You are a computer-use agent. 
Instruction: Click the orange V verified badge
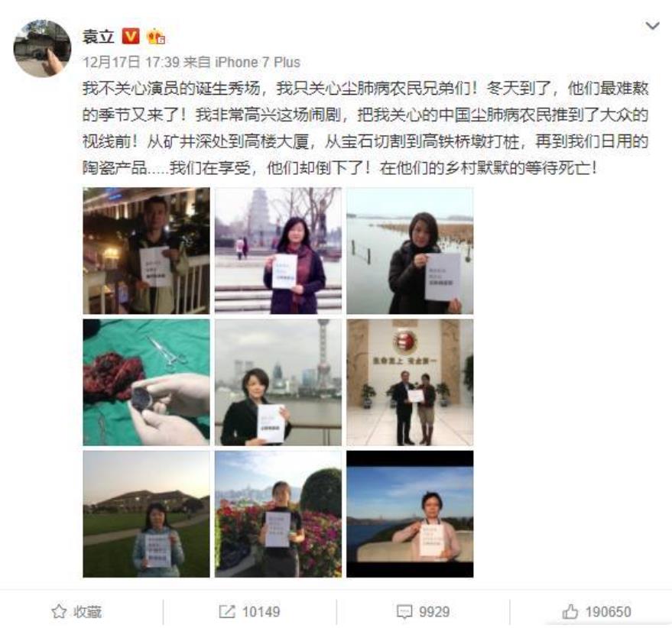pos(131,36)
